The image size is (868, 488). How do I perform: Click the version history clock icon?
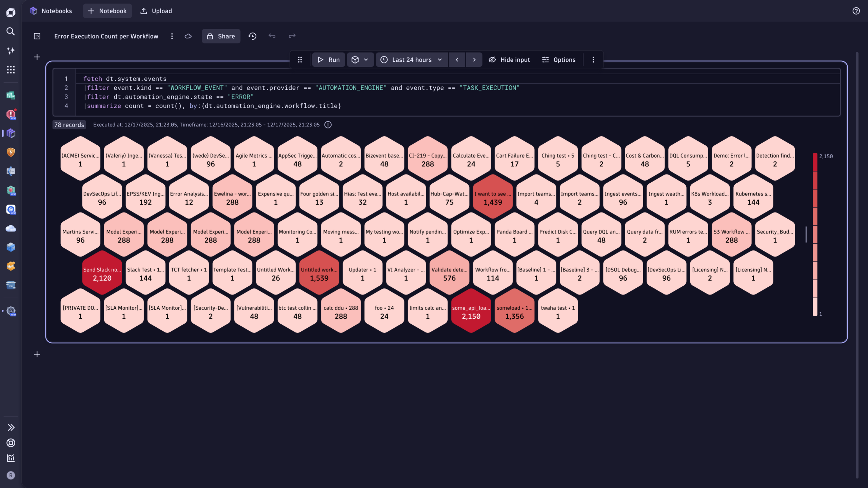pyautogui.click(x=252, y=36)
